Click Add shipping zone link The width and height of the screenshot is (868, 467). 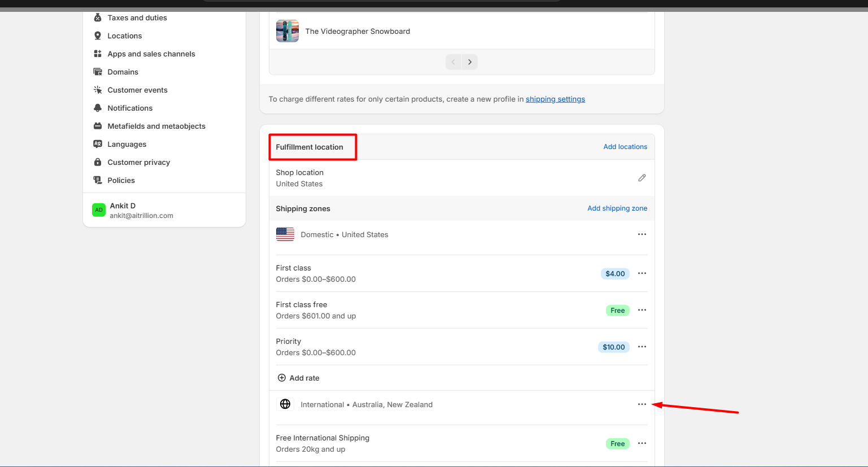(617, 208)
